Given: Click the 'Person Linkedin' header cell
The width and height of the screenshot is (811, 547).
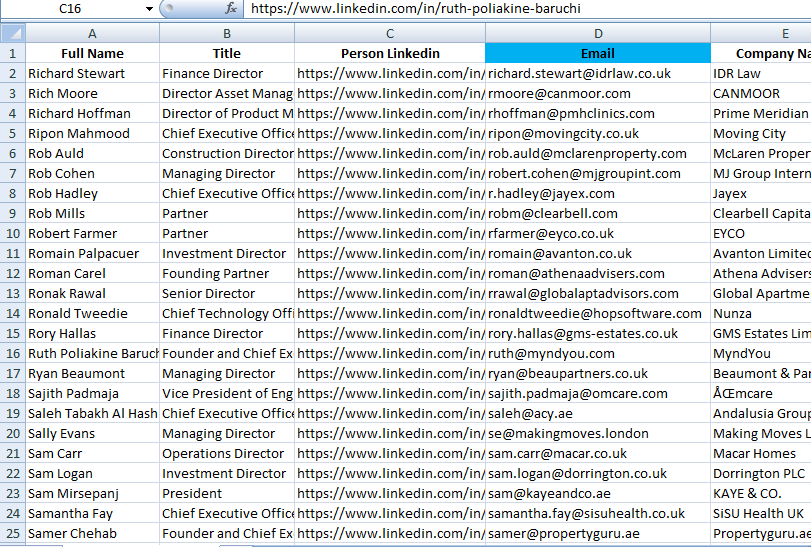Looking at the screenshot, I should (x=390, y=54).
